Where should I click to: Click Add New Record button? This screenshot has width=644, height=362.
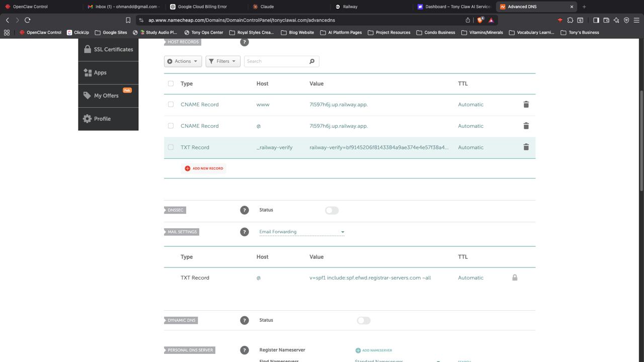204,168
